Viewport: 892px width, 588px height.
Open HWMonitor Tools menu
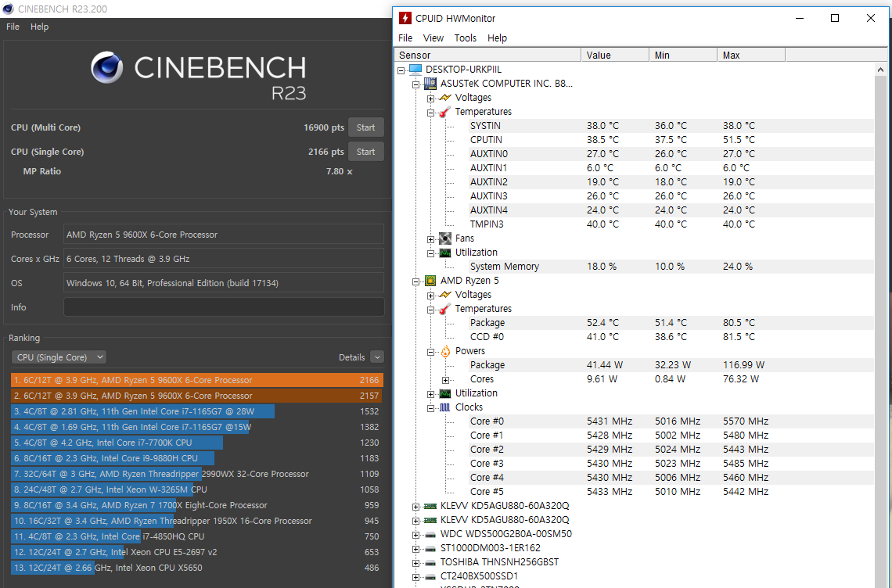tap(466, 38)
